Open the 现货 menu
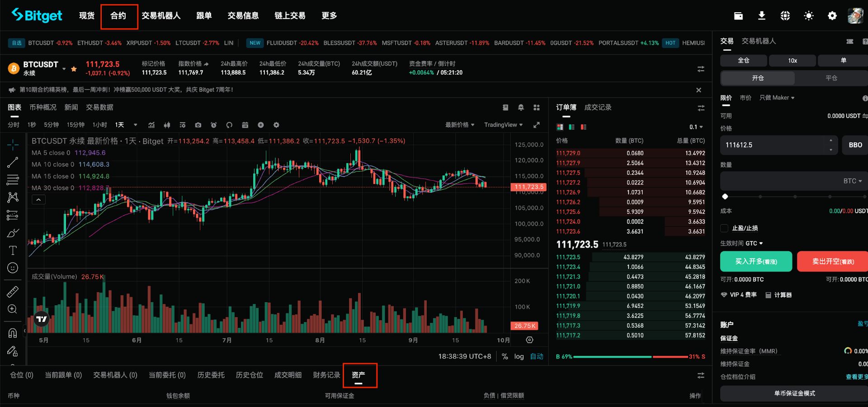 [x=87, y=16]
